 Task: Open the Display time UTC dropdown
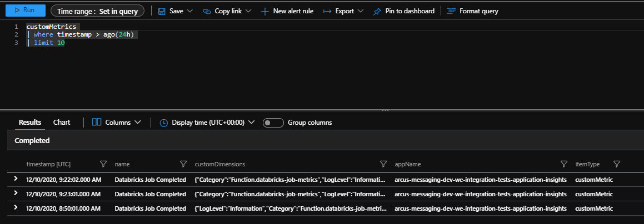[x=207, y=123]
